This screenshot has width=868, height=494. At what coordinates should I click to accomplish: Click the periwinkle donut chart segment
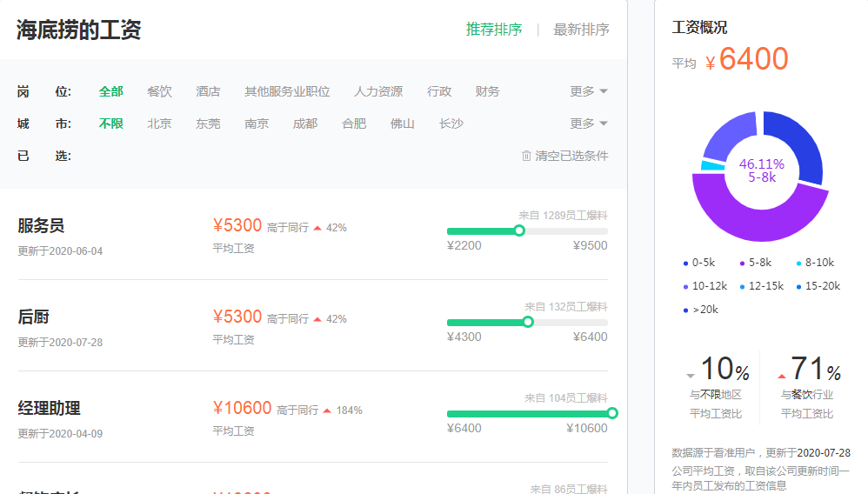[x=730, y=137]
